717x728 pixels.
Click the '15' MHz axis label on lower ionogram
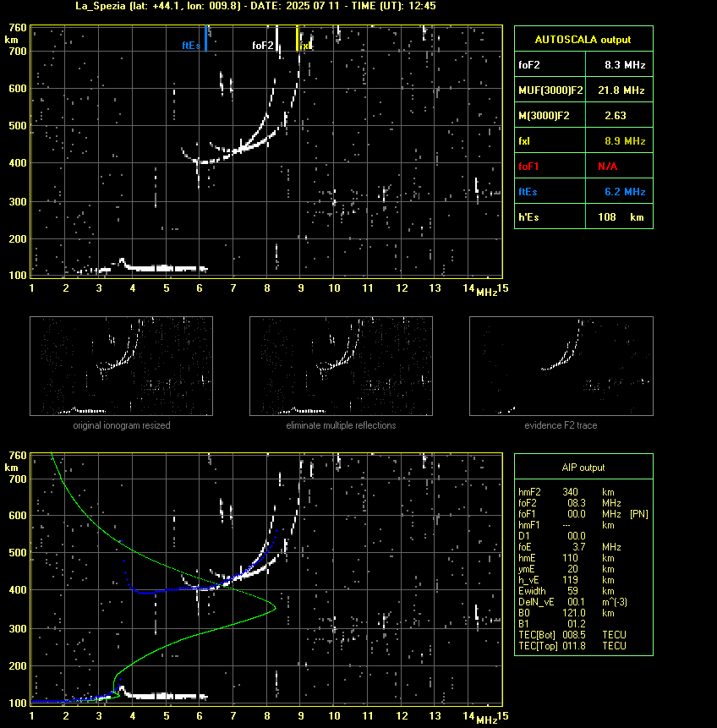pos(503,715)
